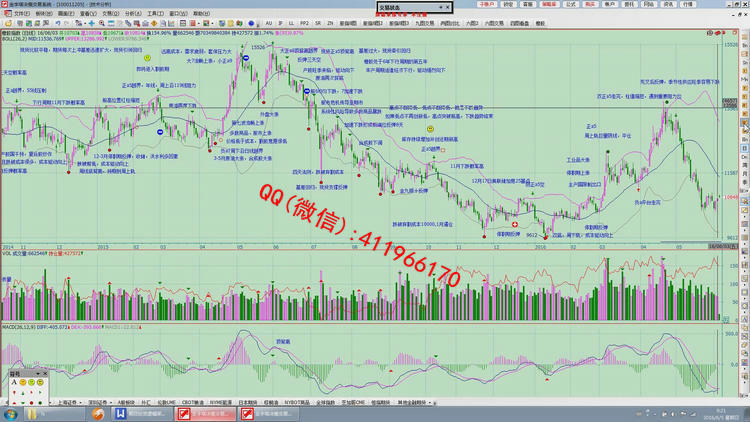Open the 查看(V) menu
Viewport: 750px width, 422px height.
click(88, 13)
